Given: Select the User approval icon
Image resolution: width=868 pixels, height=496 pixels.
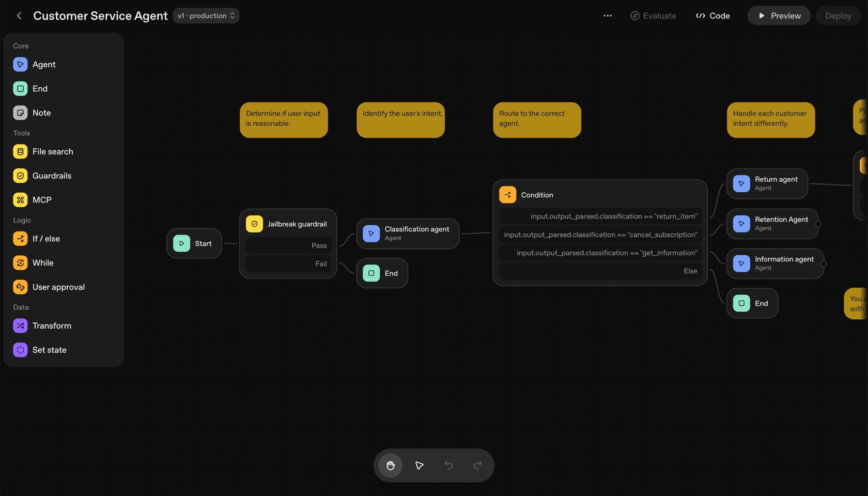Looking at the screenshot, I should 20,287.
